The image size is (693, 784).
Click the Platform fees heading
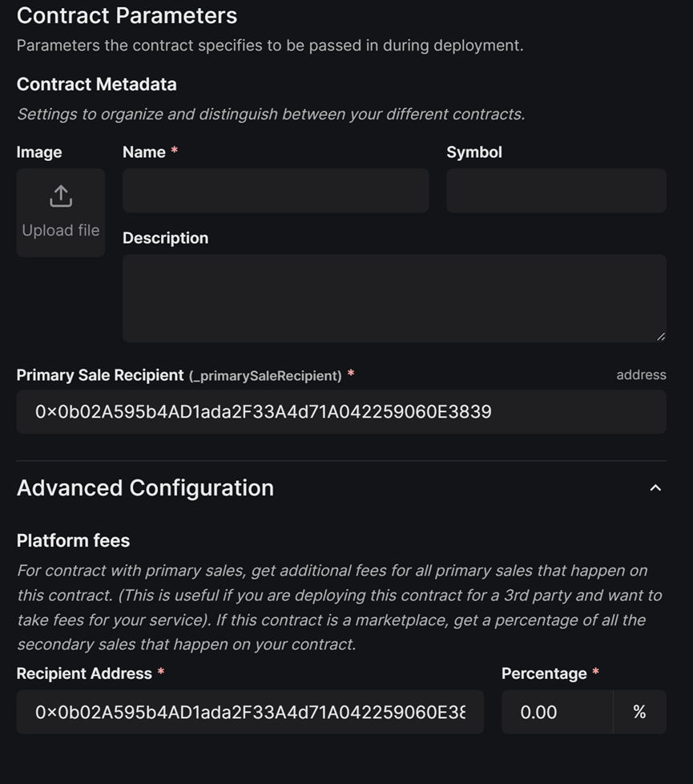click(73, 541)
